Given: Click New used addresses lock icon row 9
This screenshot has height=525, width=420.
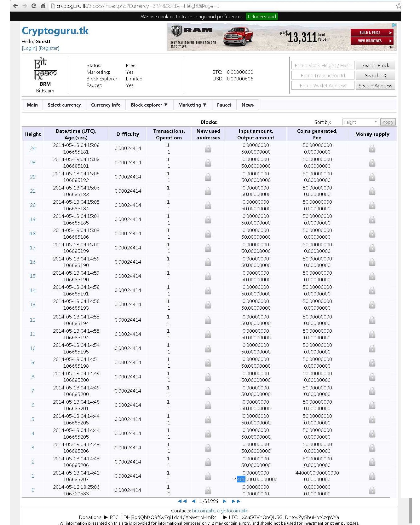Looking at the screenshot, I should coord(208,363).
